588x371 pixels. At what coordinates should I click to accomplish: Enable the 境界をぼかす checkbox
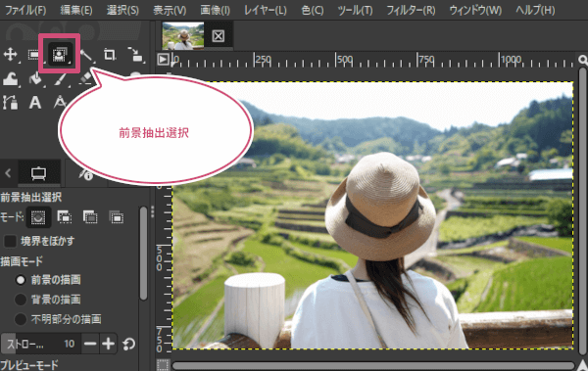(x=10, y=242)
